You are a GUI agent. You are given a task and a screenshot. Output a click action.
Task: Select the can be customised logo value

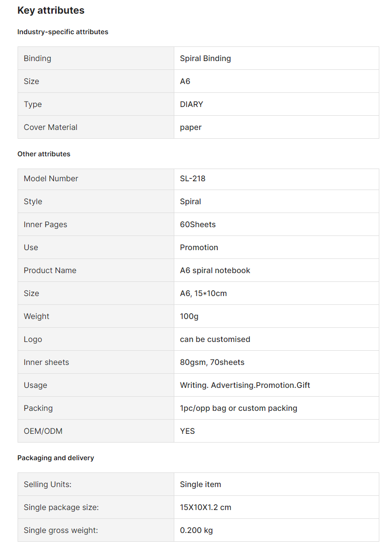pos(215,339)
